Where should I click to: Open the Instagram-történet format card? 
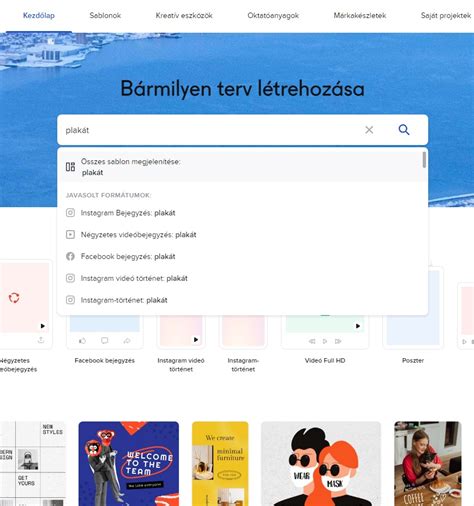coord(243,332)
